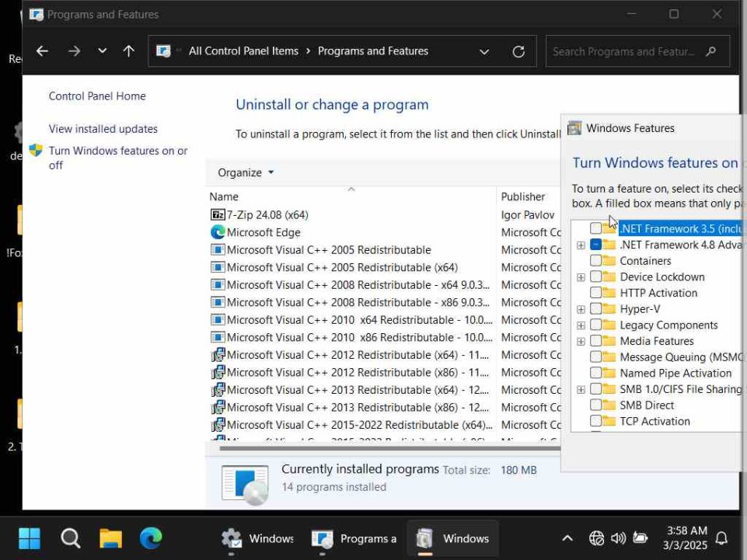Expand .NET Framework 4.8 Advanced tree node
This screenshot has height=560, width=747.
[581, 245]
